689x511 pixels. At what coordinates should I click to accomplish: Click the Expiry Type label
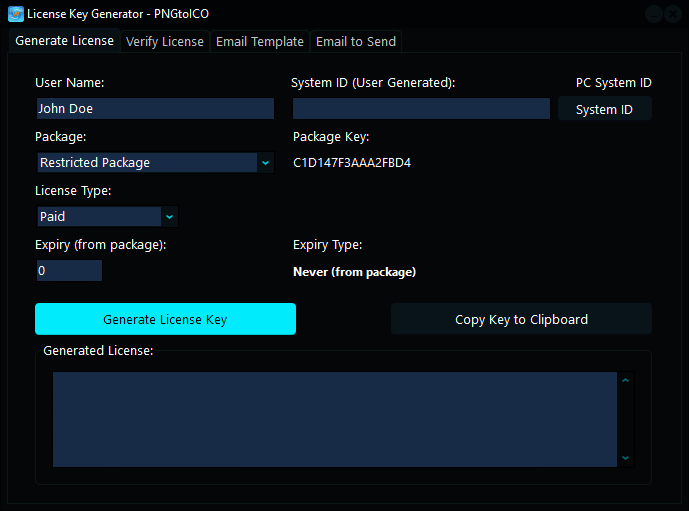click(327, 245)
